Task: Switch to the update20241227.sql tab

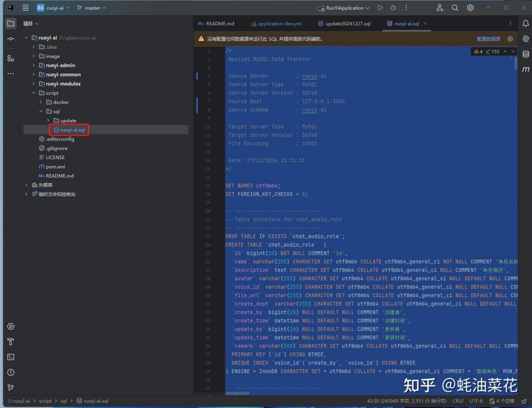Action: [345, 24]
